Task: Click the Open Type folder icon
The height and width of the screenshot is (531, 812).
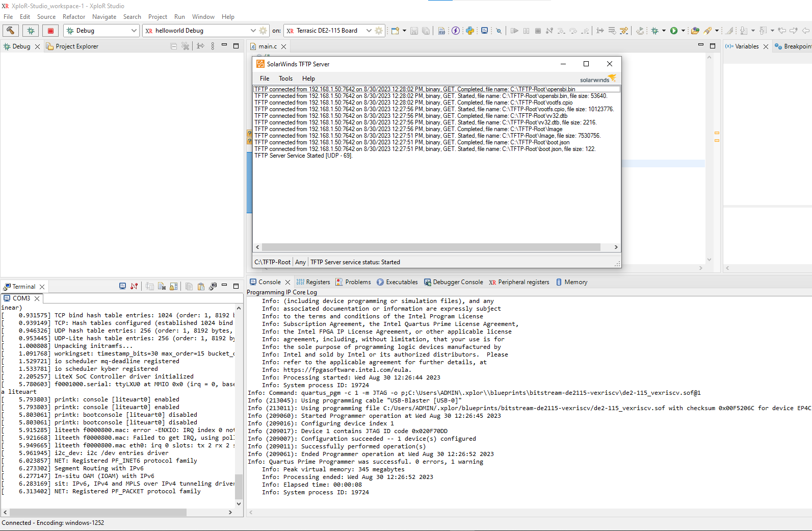Action: point(695,31)
